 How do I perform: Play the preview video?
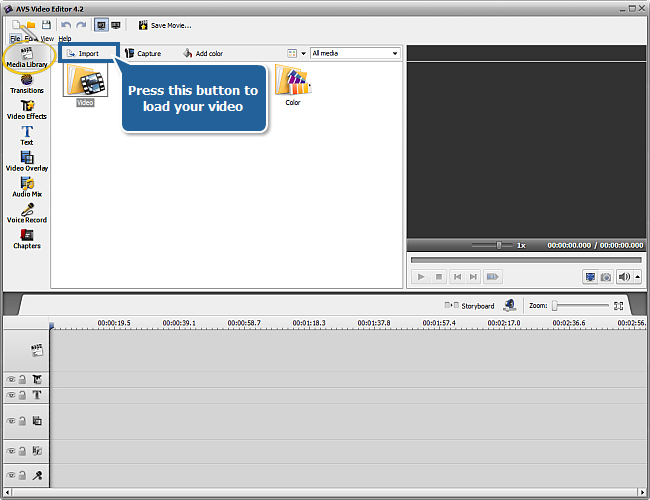coord(421,277)
